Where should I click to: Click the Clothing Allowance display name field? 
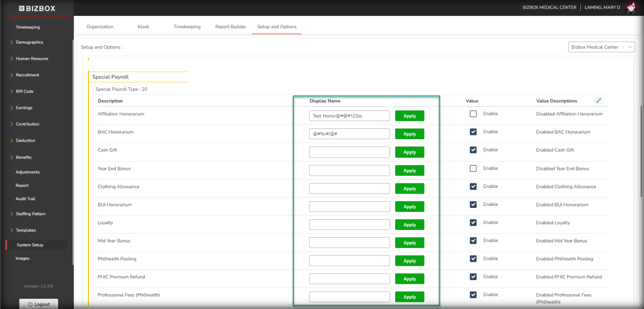click(x=349, y=188)
